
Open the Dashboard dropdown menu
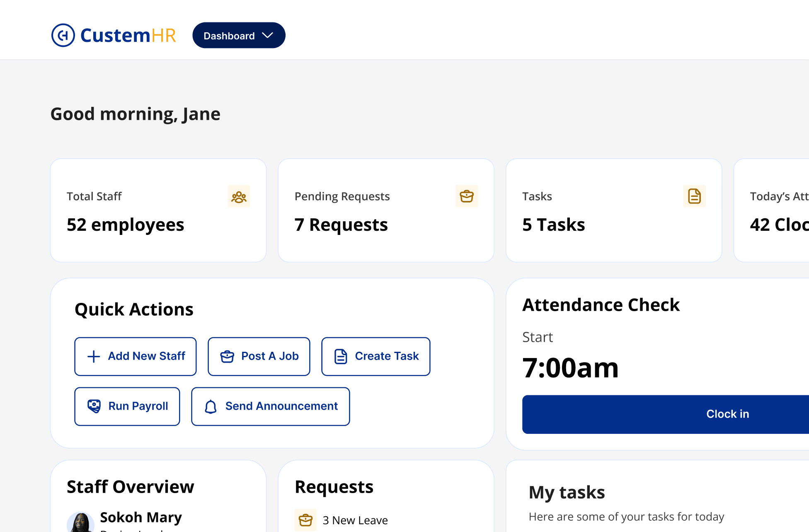(230, 36)
